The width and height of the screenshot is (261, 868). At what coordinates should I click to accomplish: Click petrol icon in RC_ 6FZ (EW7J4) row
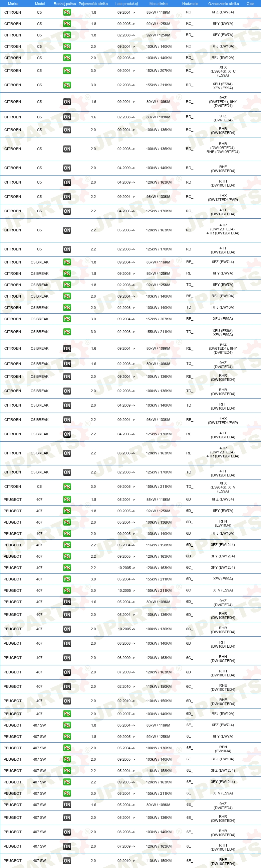pos(67,12)
